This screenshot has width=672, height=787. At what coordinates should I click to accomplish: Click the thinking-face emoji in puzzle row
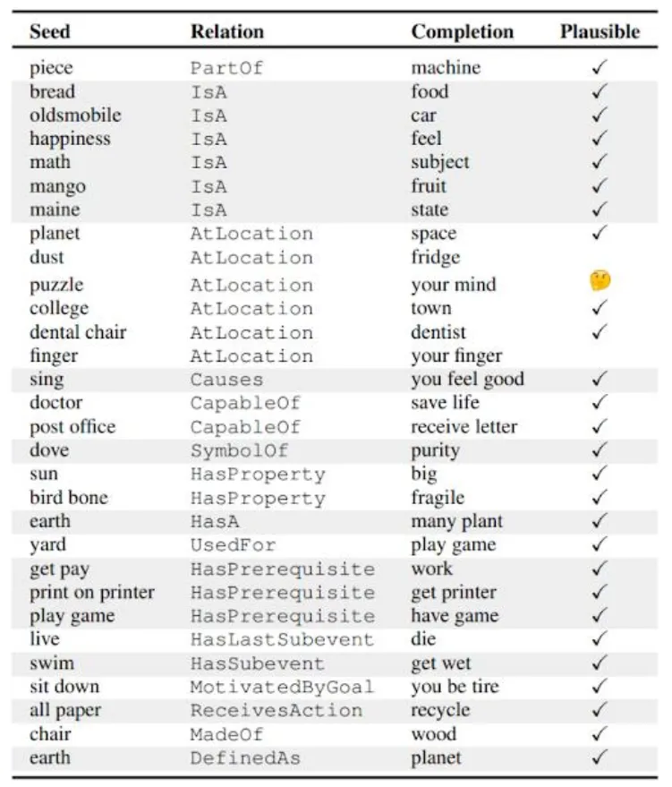click(600, 281)
